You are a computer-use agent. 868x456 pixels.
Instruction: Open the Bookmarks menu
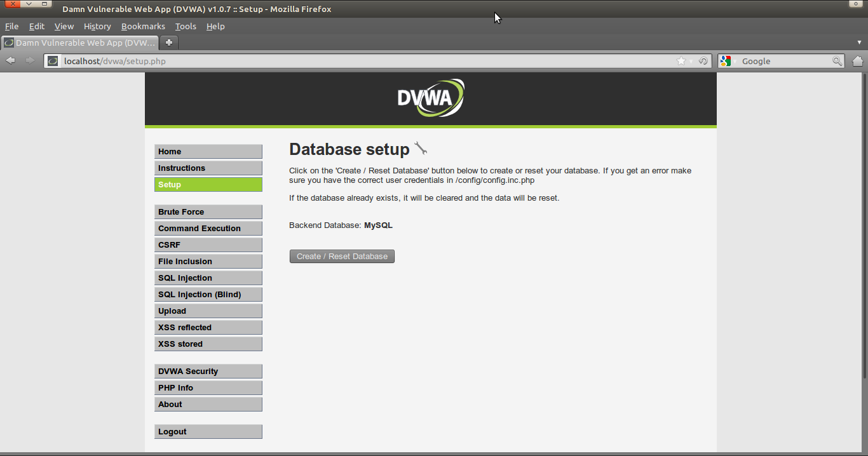tap(143, 26)
